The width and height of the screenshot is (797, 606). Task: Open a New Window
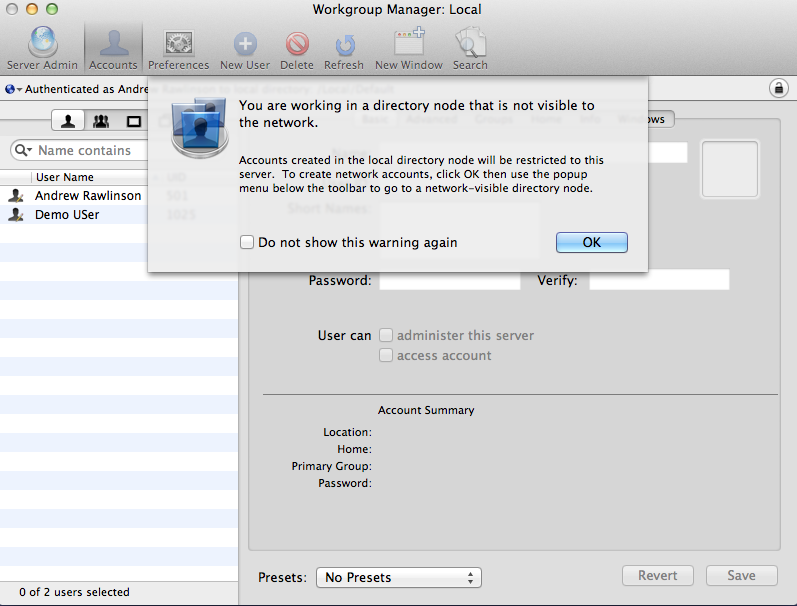coord(409,49)
